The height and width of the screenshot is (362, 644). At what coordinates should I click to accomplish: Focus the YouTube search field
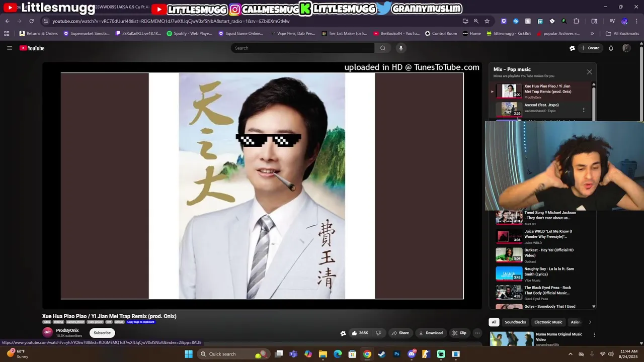tap(303, 48)
